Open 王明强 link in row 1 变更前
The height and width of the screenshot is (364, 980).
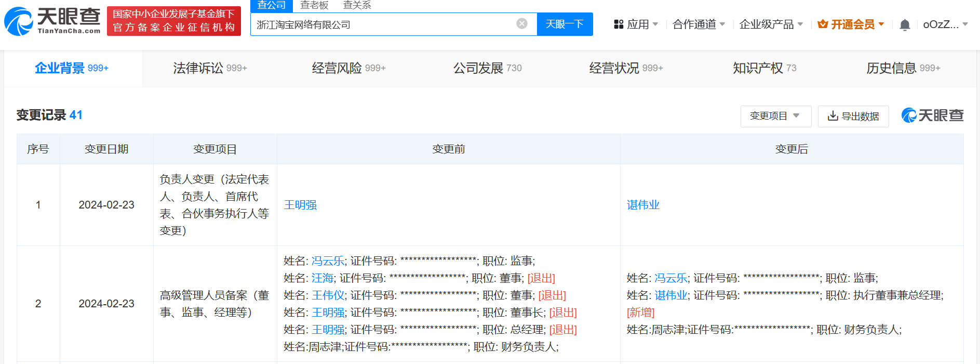point(300,205)
